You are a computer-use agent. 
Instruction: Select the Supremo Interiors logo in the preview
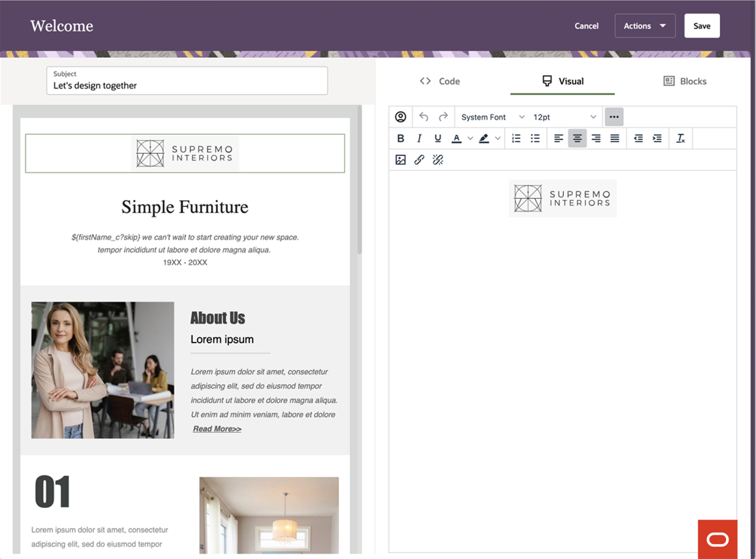point(185,153)
